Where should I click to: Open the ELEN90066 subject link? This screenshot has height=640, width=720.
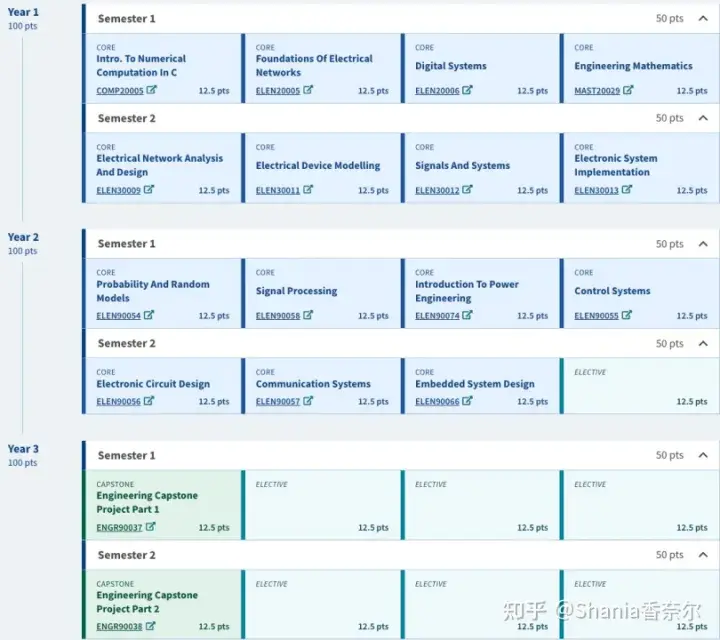pyautogui.click(x=437, y=402)
